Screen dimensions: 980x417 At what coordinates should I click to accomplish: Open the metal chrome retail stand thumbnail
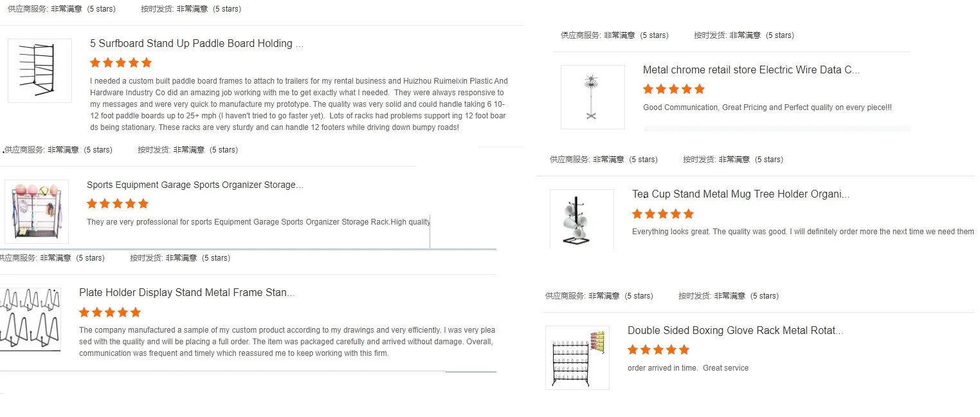(x=592, y=97)
